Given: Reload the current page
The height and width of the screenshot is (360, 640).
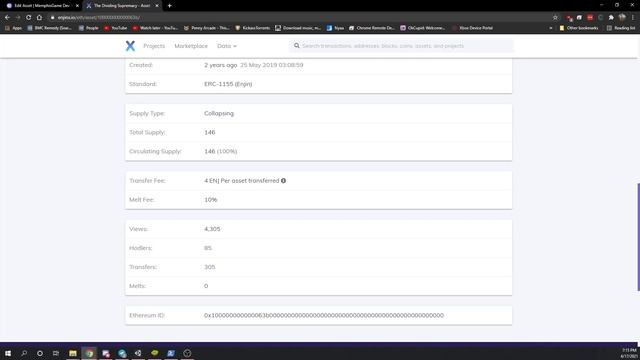Looking at the screenshot, I should pos(29,18).
